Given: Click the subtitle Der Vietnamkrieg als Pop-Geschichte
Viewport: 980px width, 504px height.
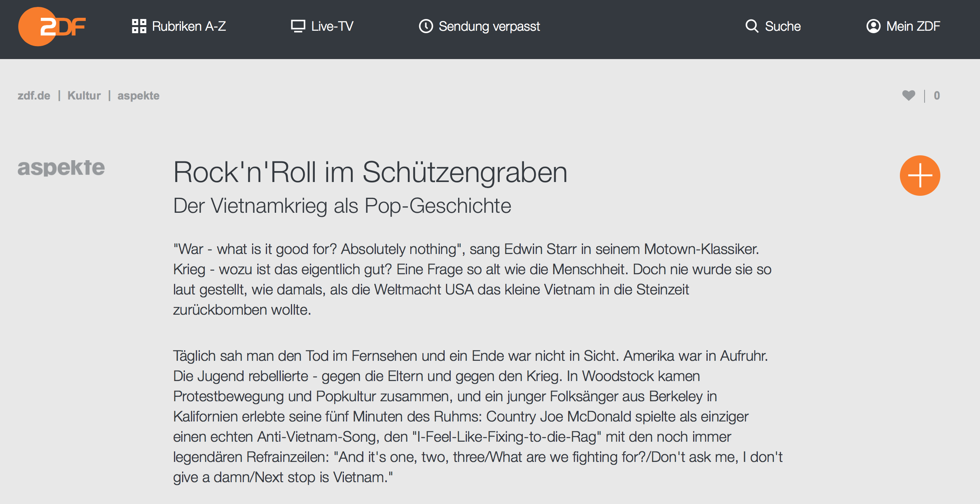Looking at the screenshot, I should [342, 206].
